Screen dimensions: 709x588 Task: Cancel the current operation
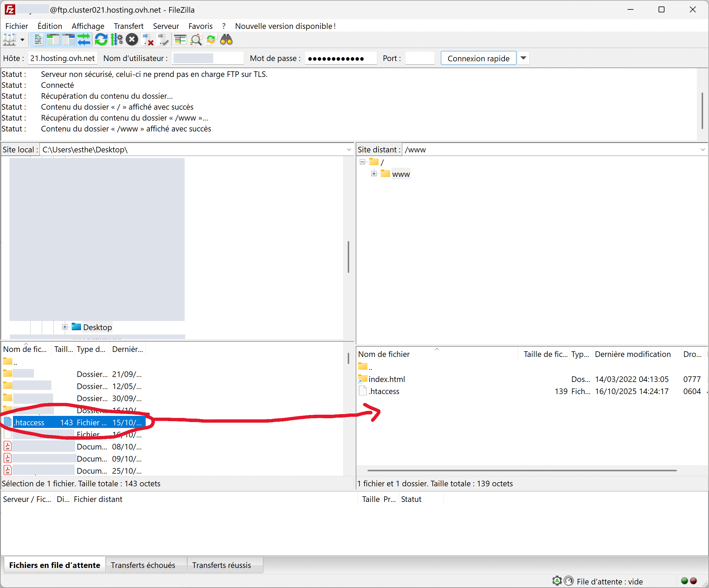132,40
